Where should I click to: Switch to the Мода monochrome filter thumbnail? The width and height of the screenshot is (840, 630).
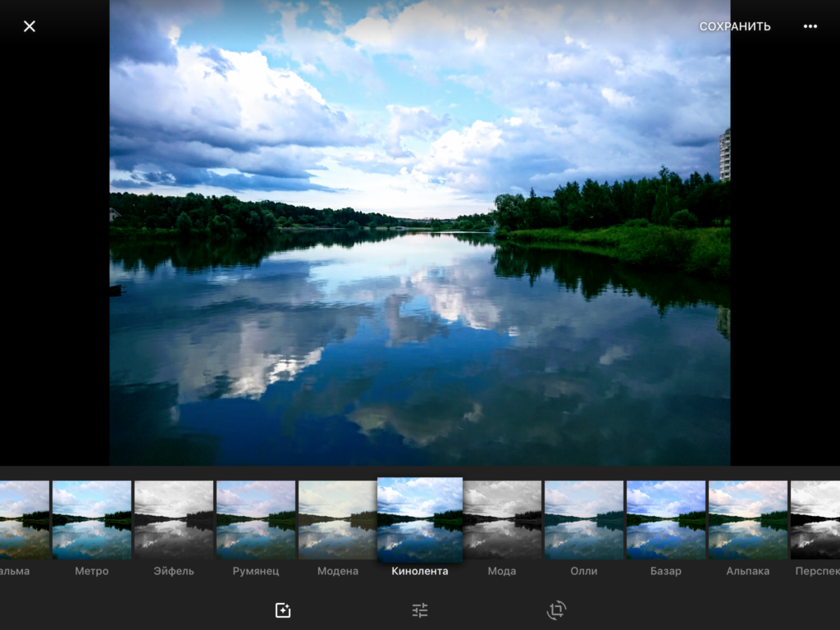point(502,520)
